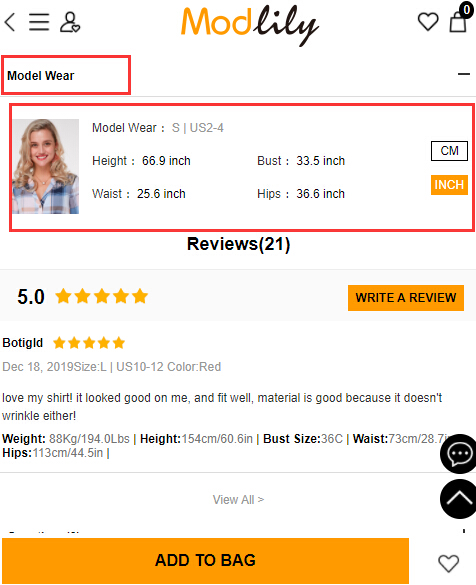Image resolution: width=476 pixels, height=585 pixels.
Task: Jump to top with up-arrow button
Action: click(x=459, y=499)
